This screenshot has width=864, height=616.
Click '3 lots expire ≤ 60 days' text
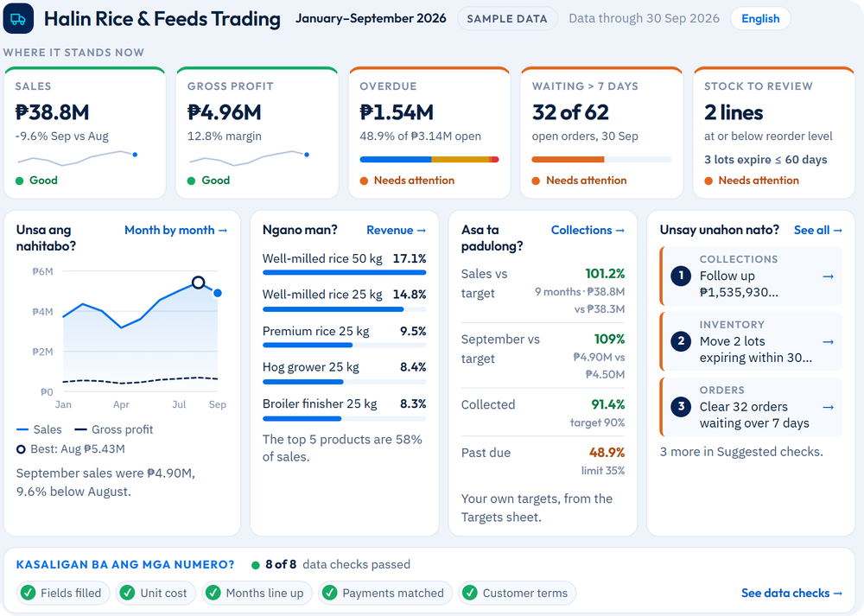pyautogui.click(x=766, y=160)
